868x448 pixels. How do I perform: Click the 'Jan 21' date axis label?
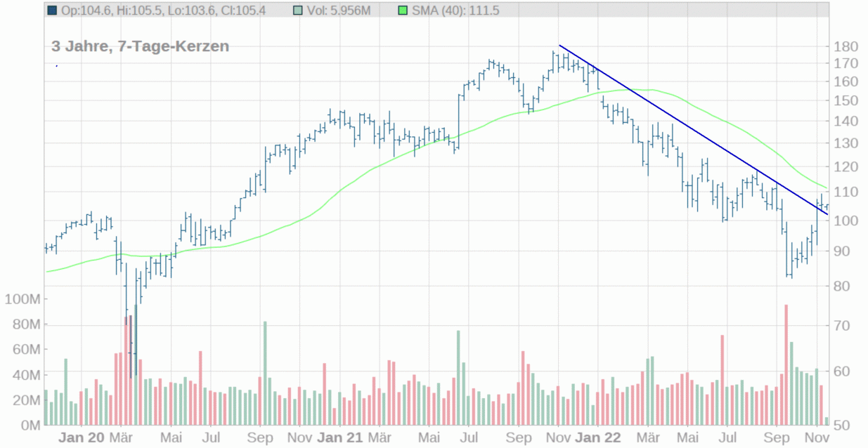[340, 437]
